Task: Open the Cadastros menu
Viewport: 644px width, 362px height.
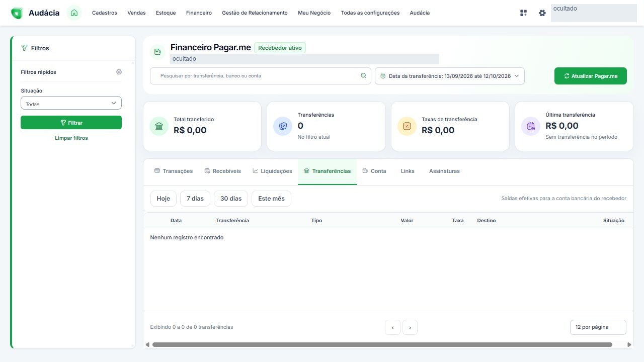Action: (x=105, y=13)
